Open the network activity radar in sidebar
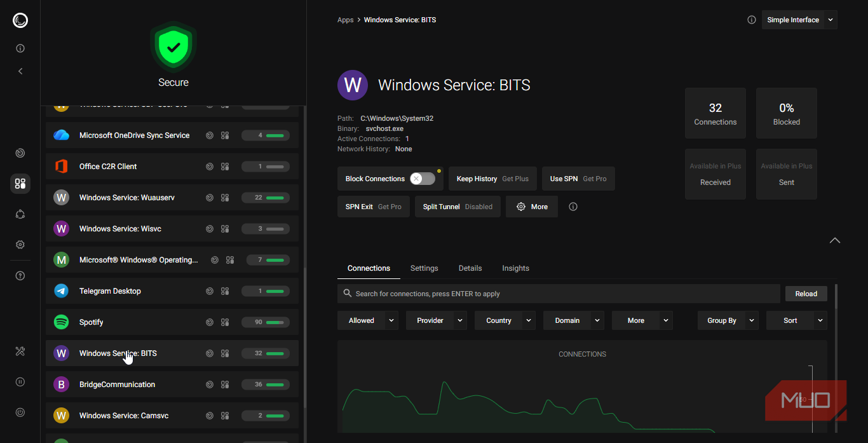868x443 pixels. tap(20, 153)
